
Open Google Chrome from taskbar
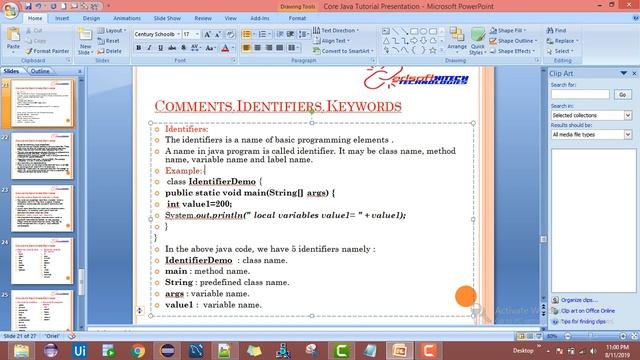138,351
